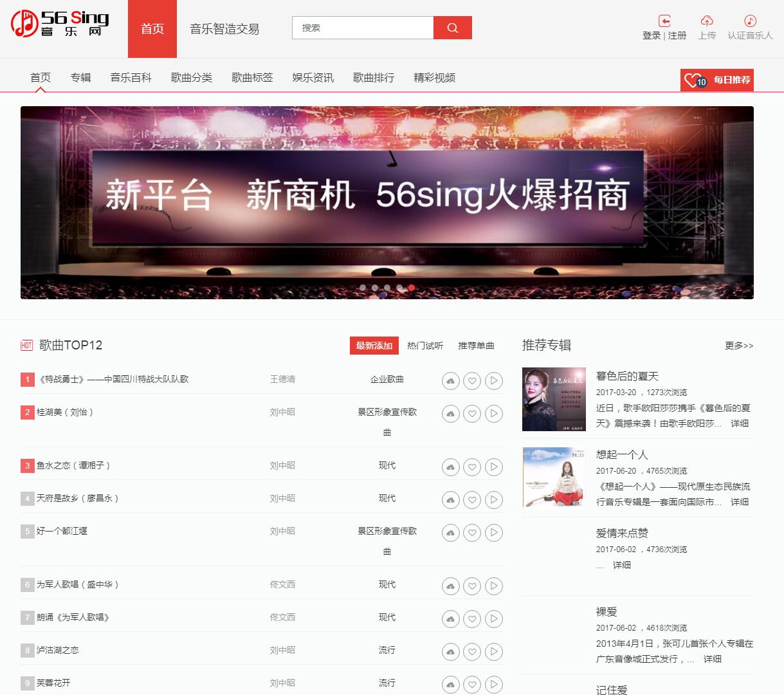Download song 天府是故乡（廖昌永）

point(450,500)
